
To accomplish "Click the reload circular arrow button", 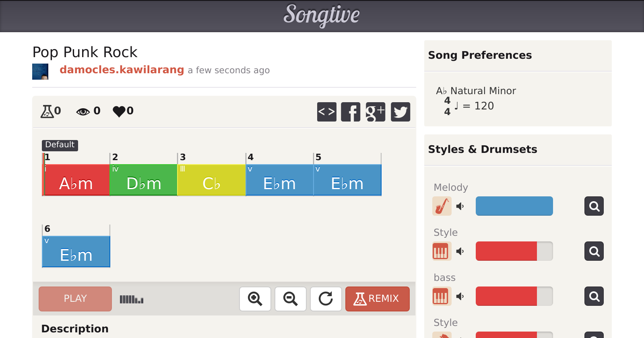I will coord(326,299).
